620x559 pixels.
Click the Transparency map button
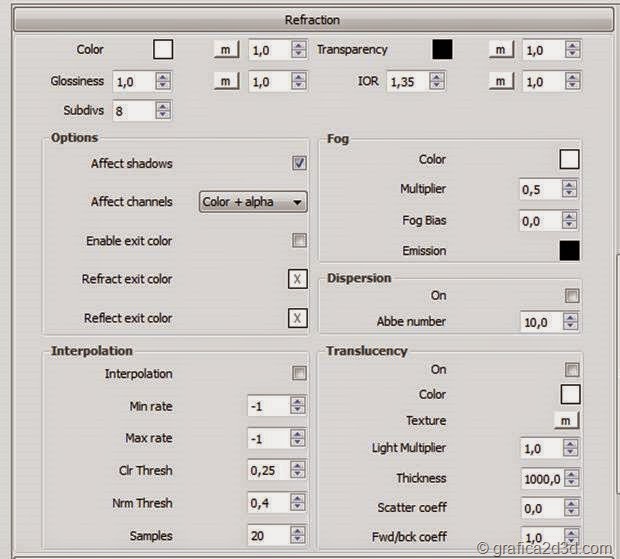coord(501,49)
